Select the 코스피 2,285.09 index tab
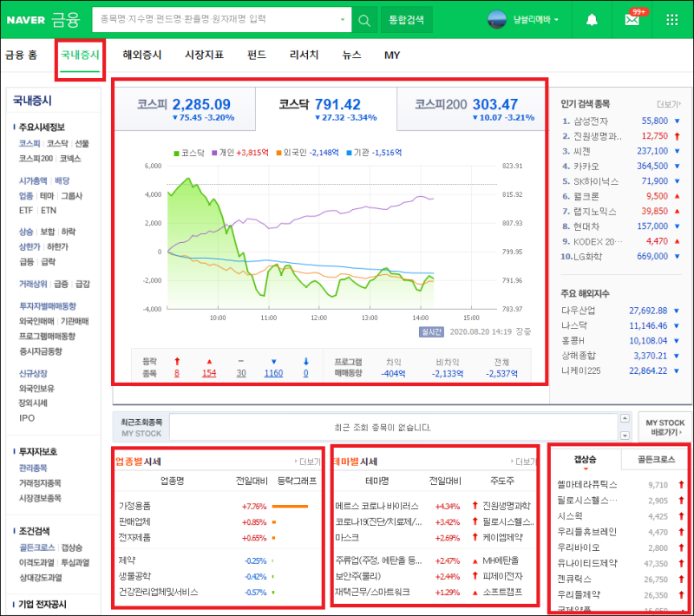The height and width of the screenshot is (616, 694). [185, 108]
